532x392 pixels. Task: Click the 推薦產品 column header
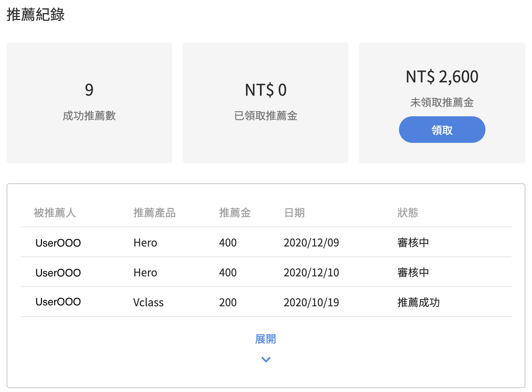[x=154, y=213]
